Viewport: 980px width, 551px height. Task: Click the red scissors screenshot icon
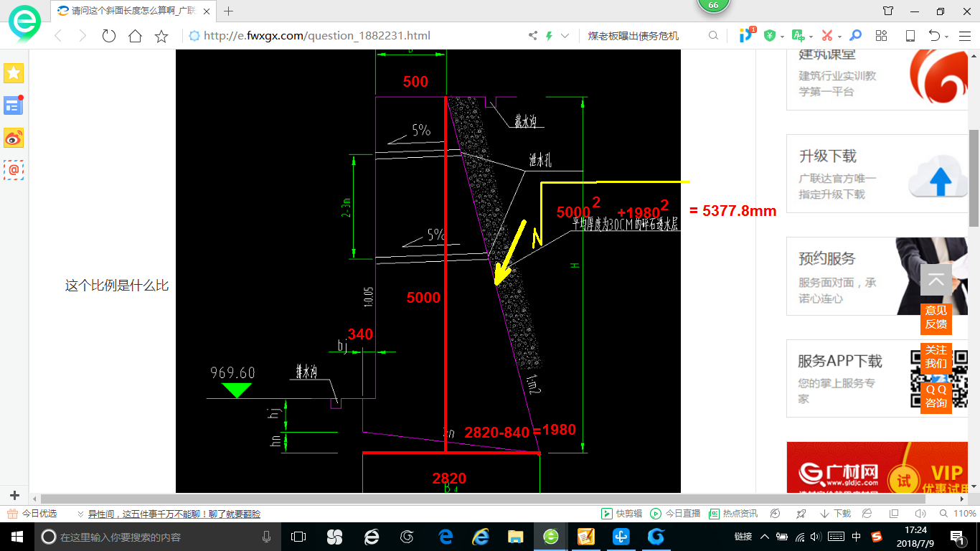[826, 35]
